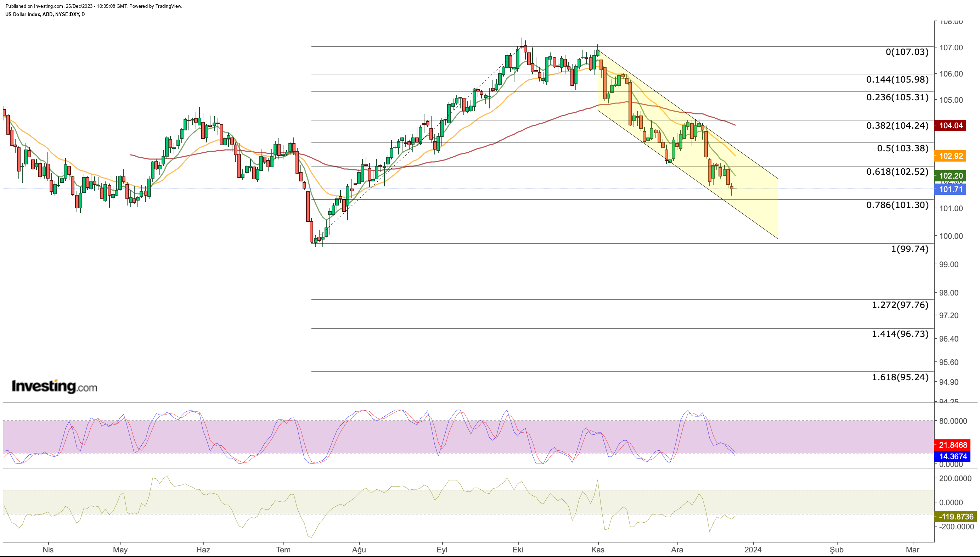
Task: Click the Kas month label on time axis
Action: tap(597, 550)
